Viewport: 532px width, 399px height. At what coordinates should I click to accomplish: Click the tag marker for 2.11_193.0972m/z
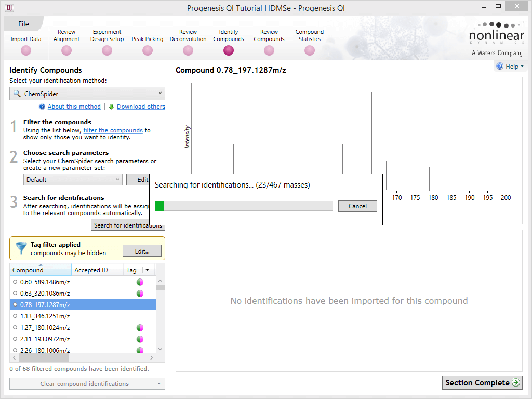140,339
